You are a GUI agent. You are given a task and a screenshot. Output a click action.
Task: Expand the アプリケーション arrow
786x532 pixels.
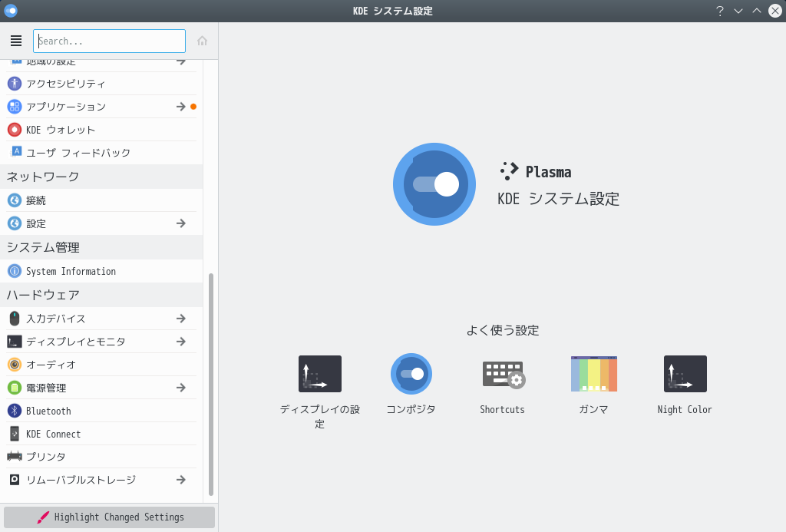pos(181,107)
